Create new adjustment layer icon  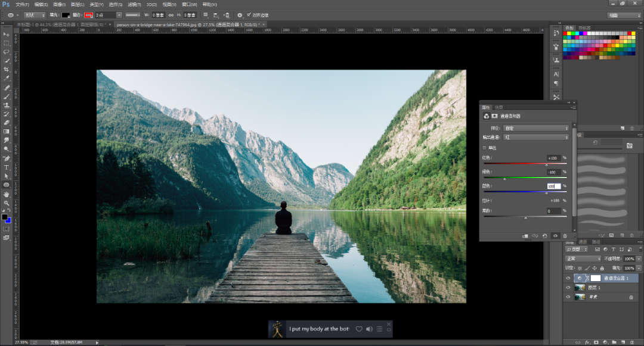click(605, 342)
